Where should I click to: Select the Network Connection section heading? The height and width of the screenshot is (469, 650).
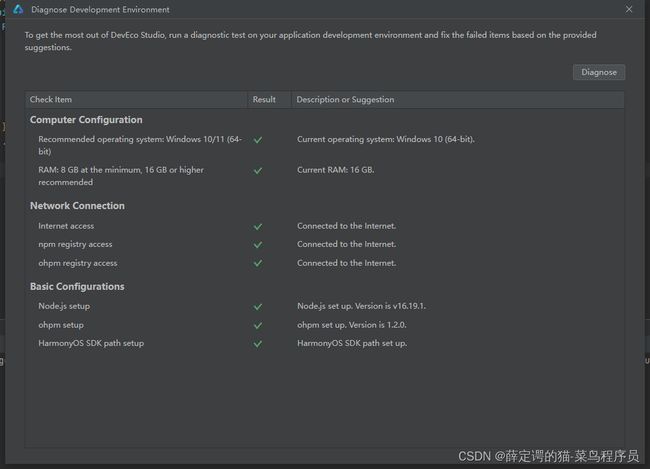tap(77, 206)
